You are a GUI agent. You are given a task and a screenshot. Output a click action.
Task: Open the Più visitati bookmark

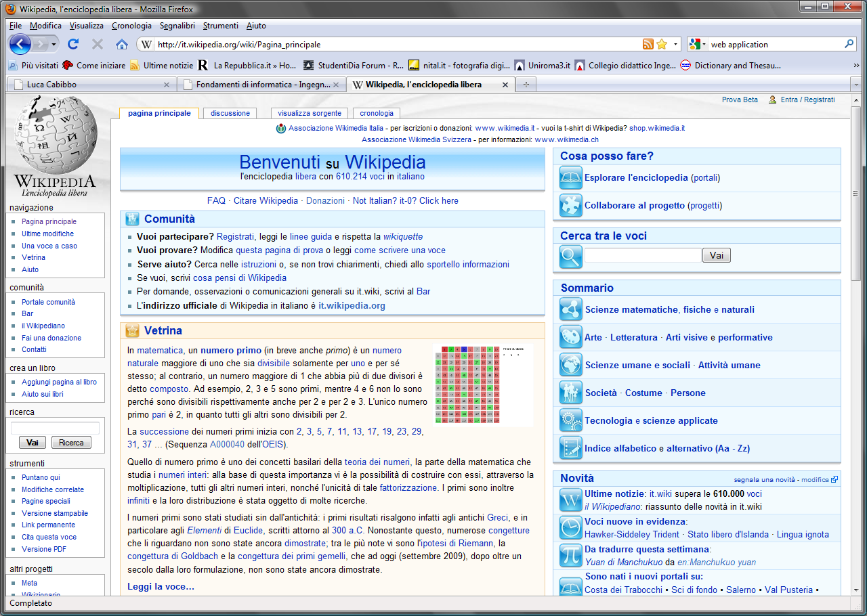pyautogui.click(x=33, y=66)
